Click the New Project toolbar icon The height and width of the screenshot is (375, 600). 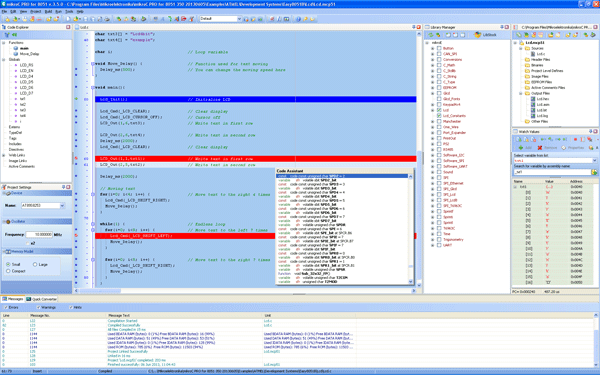7,19
